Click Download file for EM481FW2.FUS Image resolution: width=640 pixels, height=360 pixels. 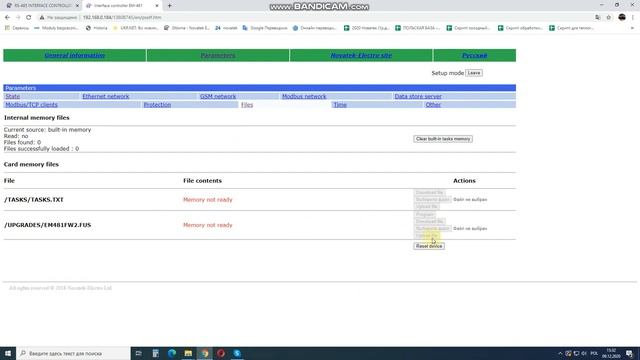click(429, 222)
